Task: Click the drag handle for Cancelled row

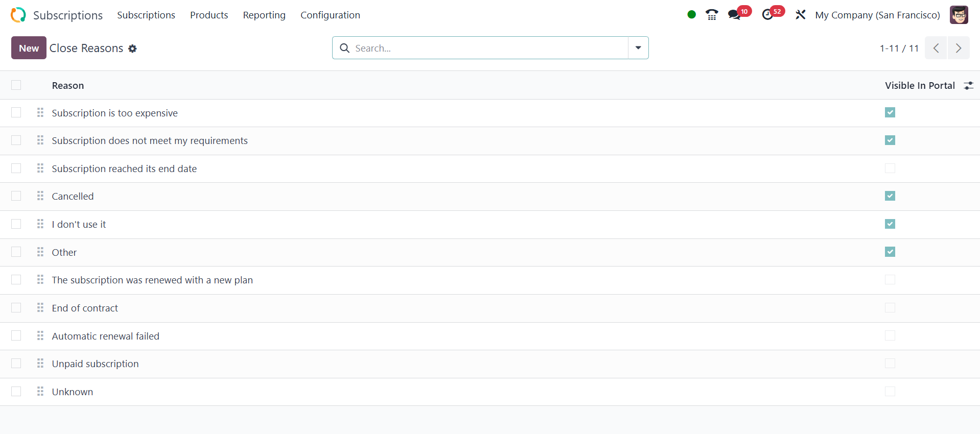Action: (x=40, y=196)
